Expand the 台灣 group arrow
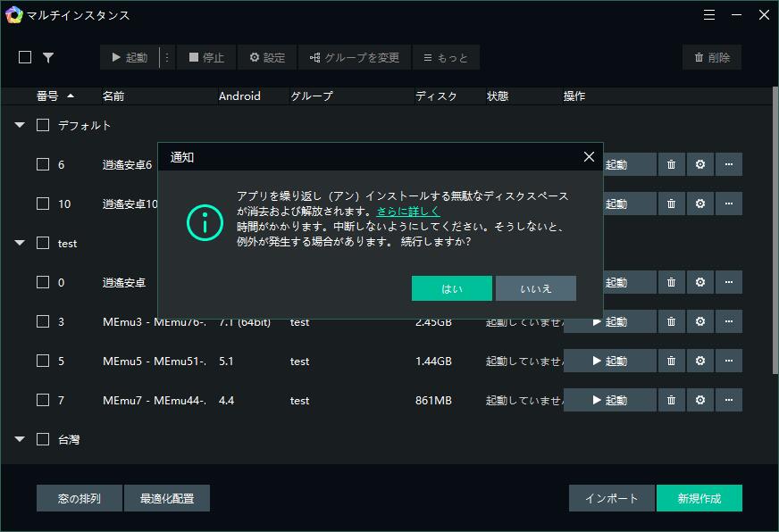This screenshot has height=532, width=779. point(20,439)
